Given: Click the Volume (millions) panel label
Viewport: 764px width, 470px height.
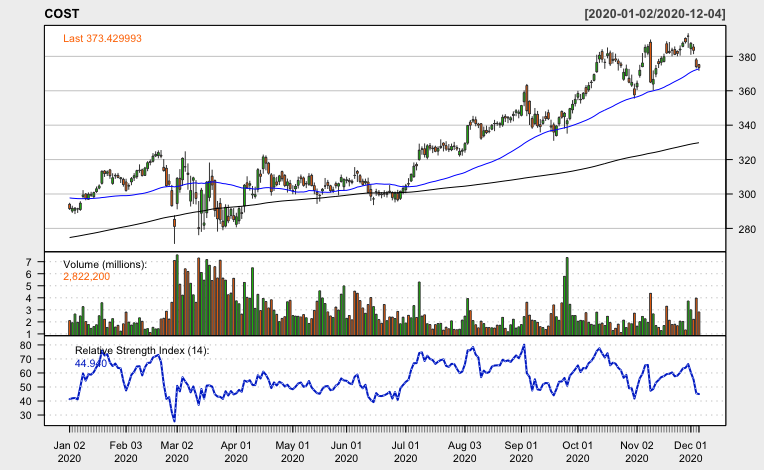Looking at the screenshot, I should [105, 264].
